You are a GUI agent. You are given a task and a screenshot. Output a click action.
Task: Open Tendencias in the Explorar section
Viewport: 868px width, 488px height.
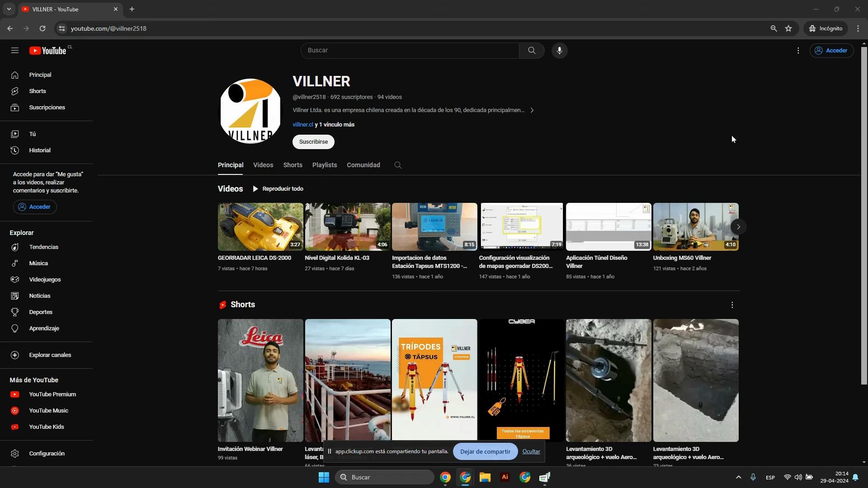click(43, 247)
